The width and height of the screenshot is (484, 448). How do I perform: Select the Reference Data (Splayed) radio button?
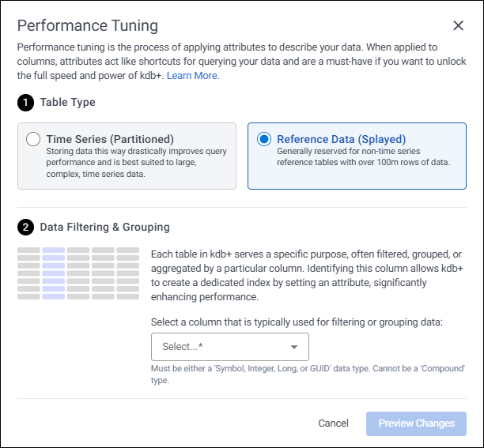point(264,139)
